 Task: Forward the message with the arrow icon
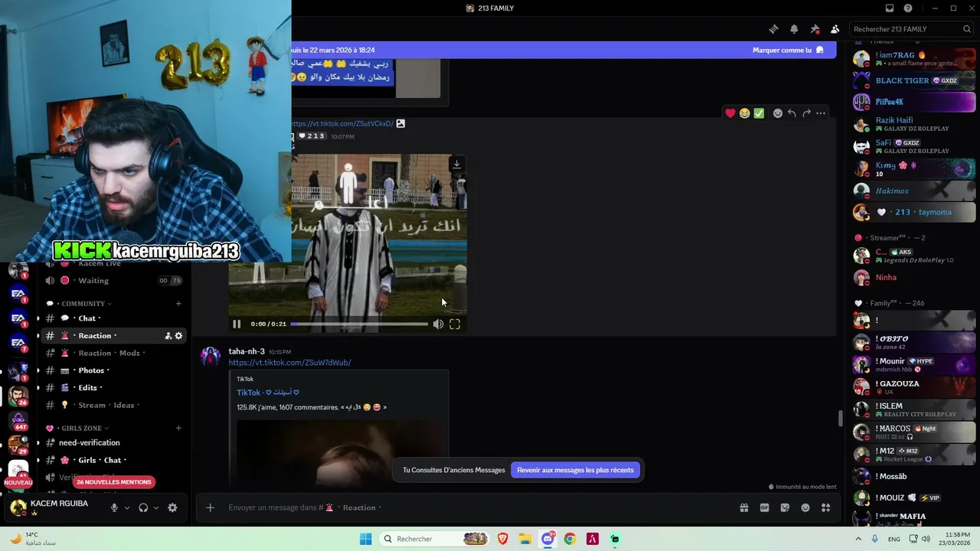coord(806,113)
